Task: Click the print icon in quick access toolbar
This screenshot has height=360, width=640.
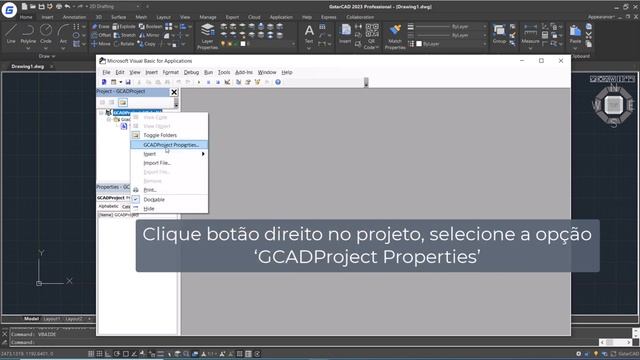Action: pos(59,7)
